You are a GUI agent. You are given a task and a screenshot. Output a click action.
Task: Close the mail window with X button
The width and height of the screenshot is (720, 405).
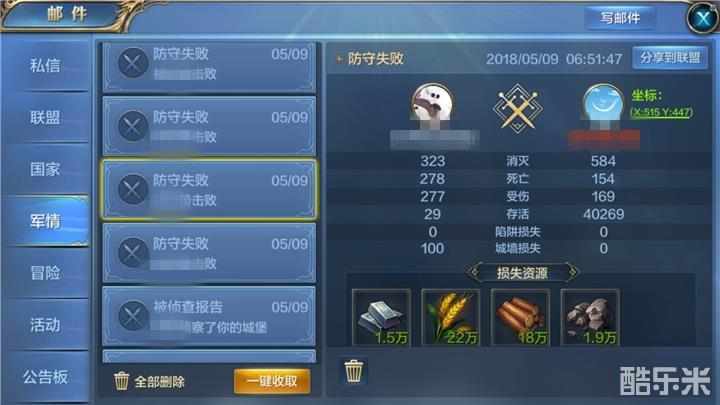click(703, 18)
